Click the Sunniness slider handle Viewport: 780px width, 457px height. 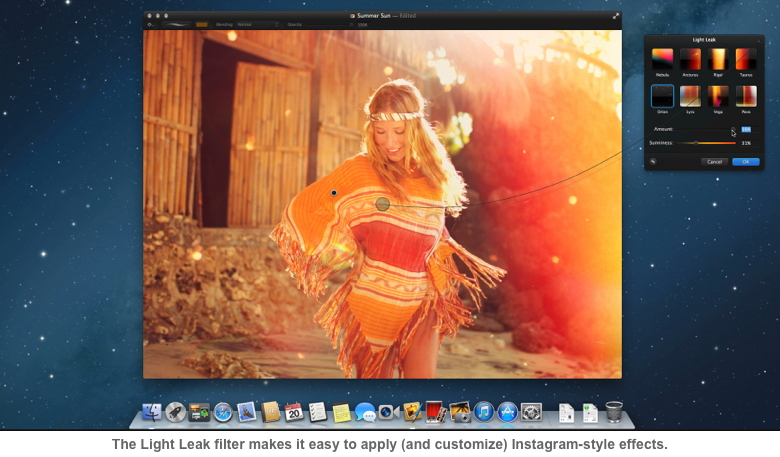coord(695,143)
